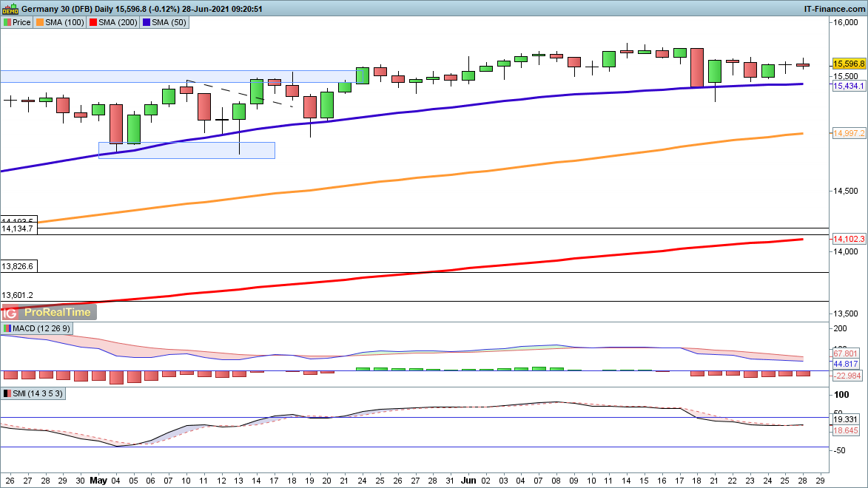Click the SMI indicator color icon
This screenshot has height=488, width=868.
click(x=7, y=394)
